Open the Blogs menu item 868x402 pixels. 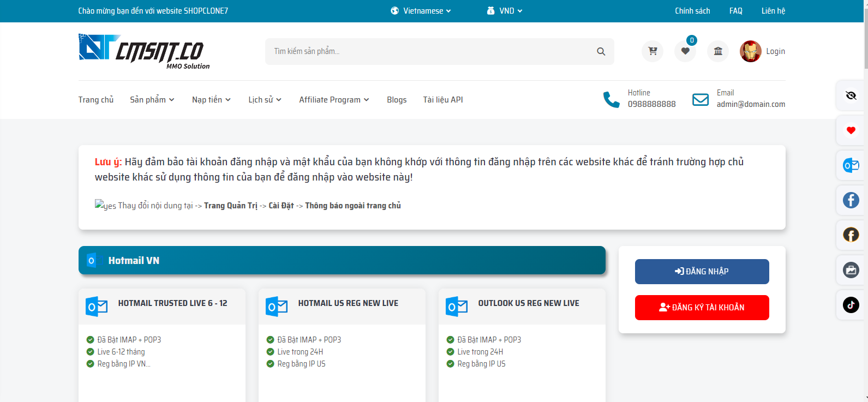coord(397,100)
